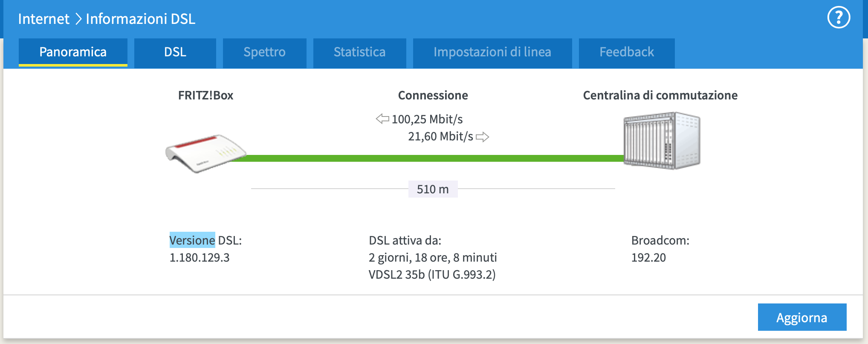The image size is (868, 344).
Task: Click the downstream left arrow icon
Action: tap(382, 119)
